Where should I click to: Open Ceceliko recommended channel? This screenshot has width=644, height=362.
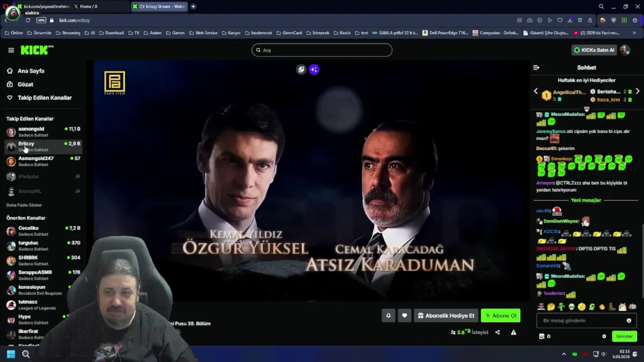point(43,231)
